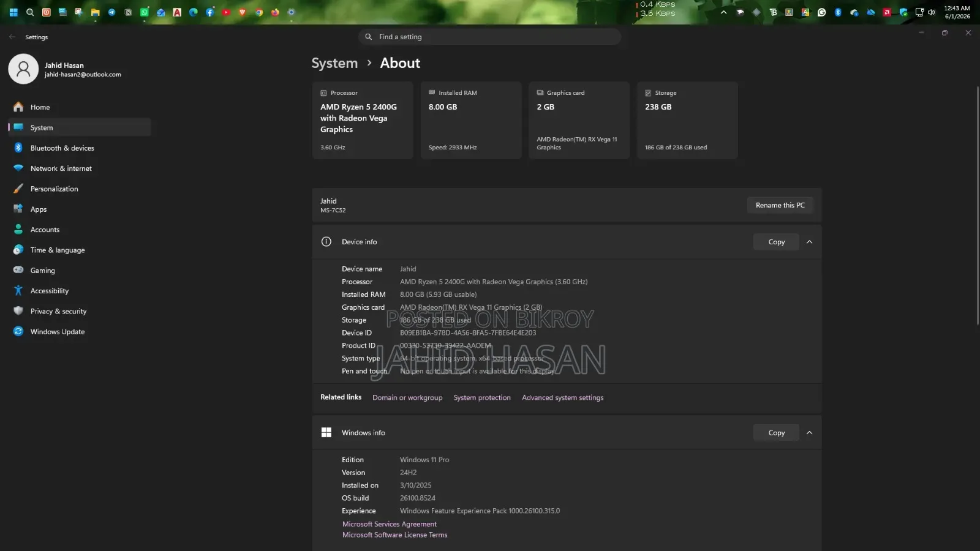Click the OS build value 26100.8524
The height and width of the screenshot is (551, 980).
[418, 498]
